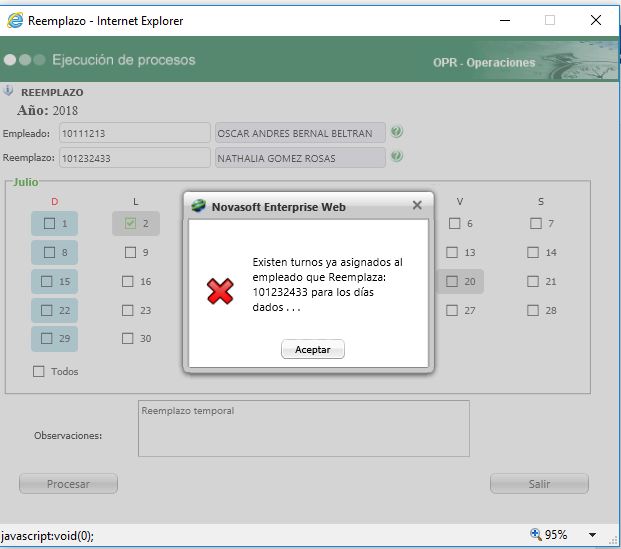Toggle the Todos checkbox
621x549 pixels.
click(38, 371)
